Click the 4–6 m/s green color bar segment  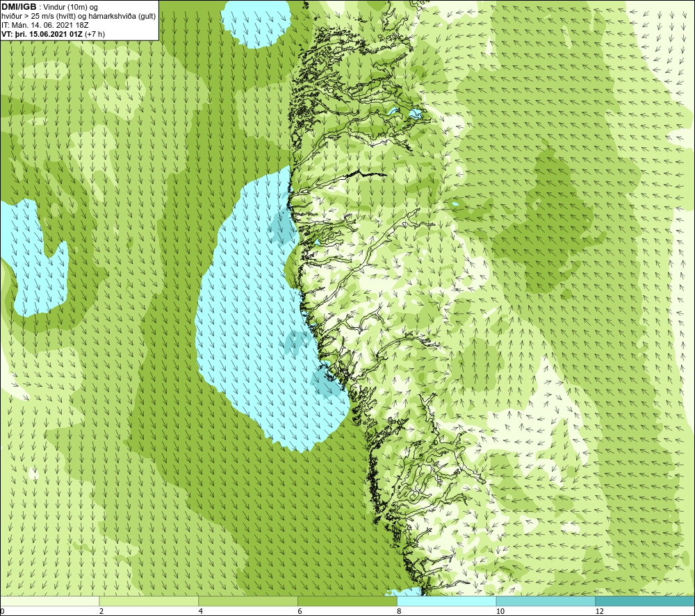[x=248, y=601]
